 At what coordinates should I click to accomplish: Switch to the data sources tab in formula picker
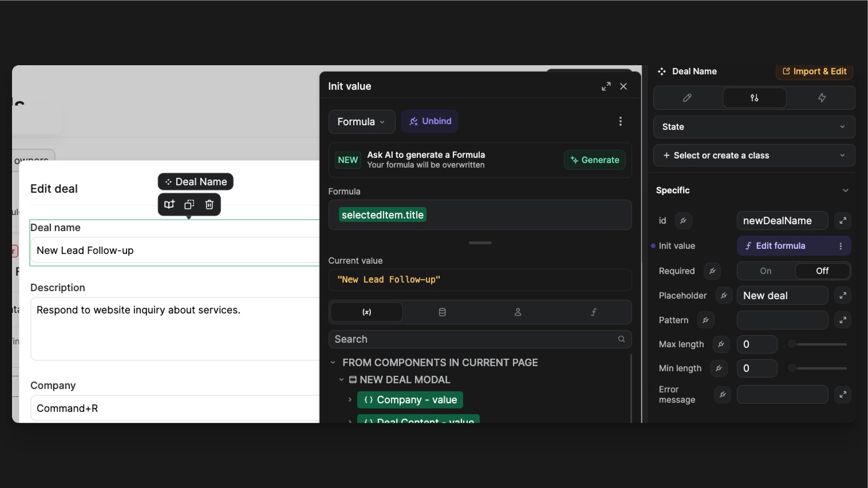click(x=442, y=312)
